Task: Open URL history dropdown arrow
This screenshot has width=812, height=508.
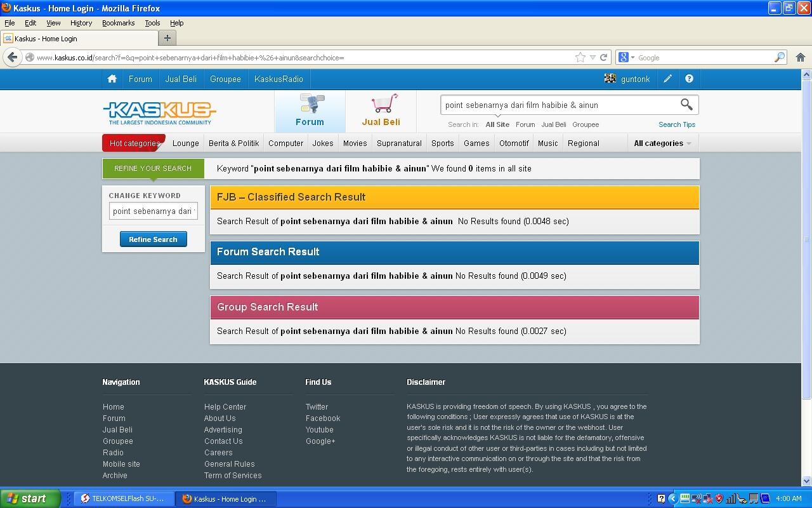Action: pyautogui.click(x=593, y=57)
